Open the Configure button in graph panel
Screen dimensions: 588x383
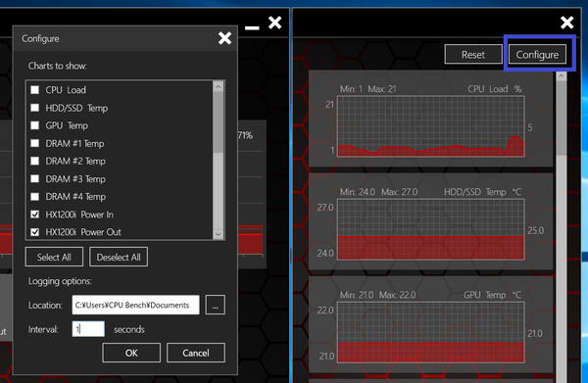[537, 54]
